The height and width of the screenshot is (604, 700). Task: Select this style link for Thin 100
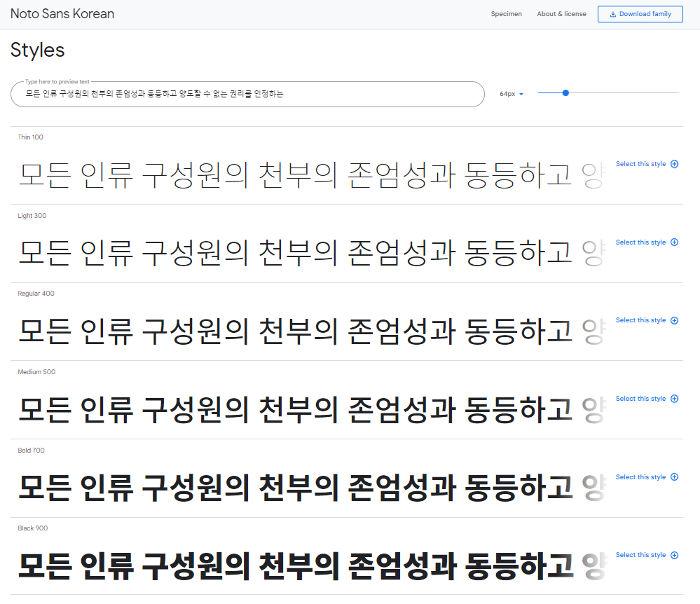[x=640, y=164]
